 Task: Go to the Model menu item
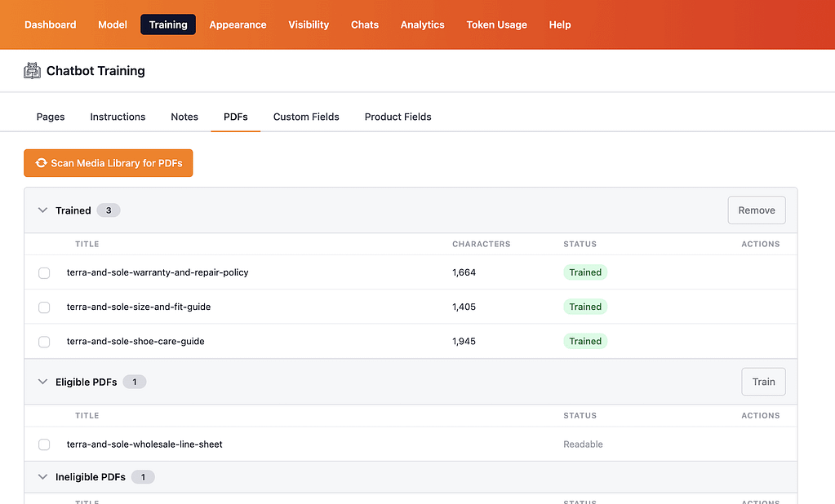tap(113, 24)
